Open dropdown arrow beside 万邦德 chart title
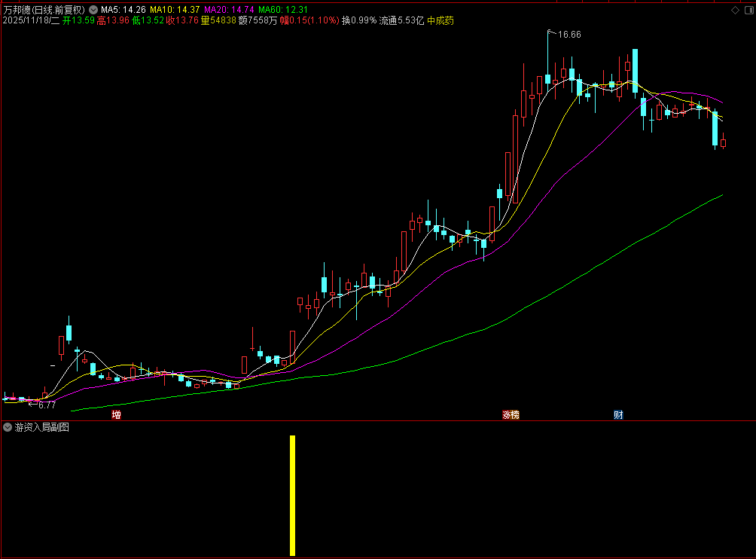The image size is (756, 559). pos(93,10)
